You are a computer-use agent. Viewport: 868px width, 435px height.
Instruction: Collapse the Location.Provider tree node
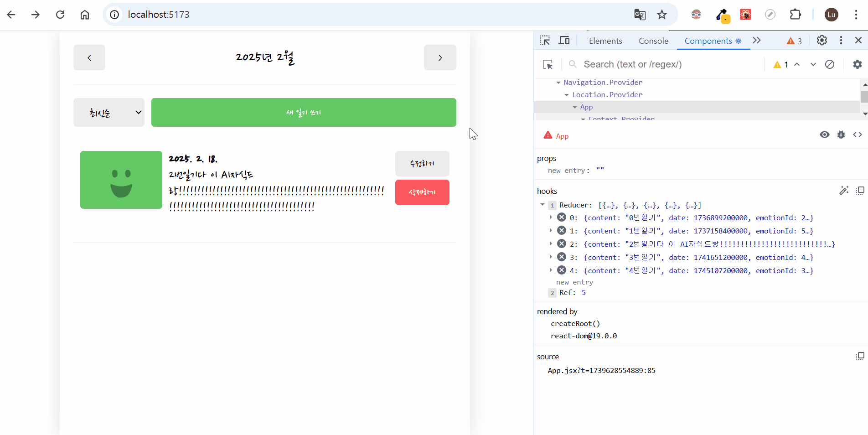[567, 95]
